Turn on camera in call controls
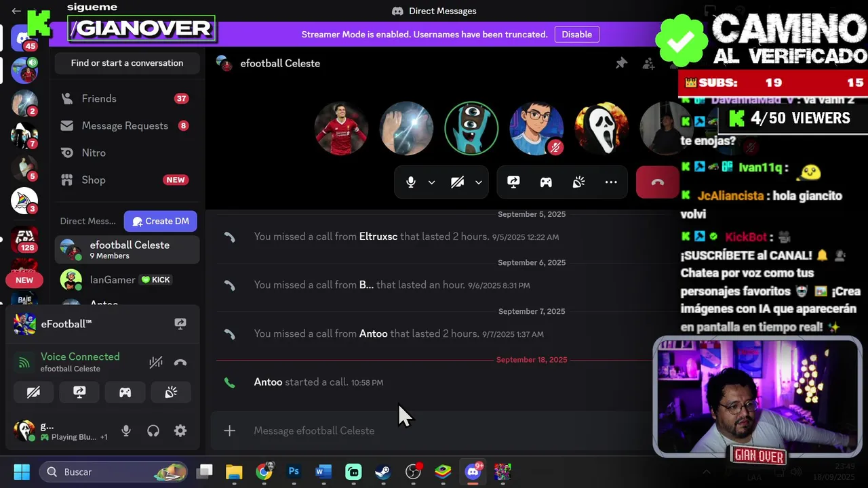868x488 pixels. [x=457, y=182]
